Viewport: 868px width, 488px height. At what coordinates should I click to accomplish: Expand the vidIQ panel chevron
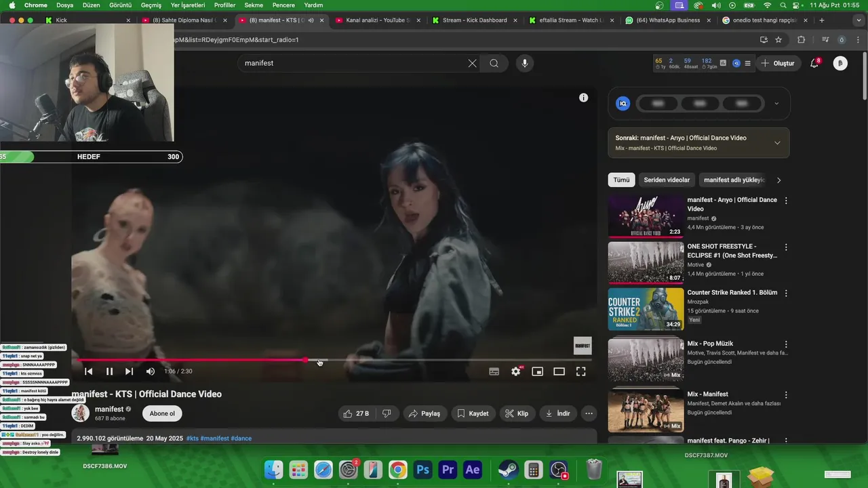pos(776,104)
